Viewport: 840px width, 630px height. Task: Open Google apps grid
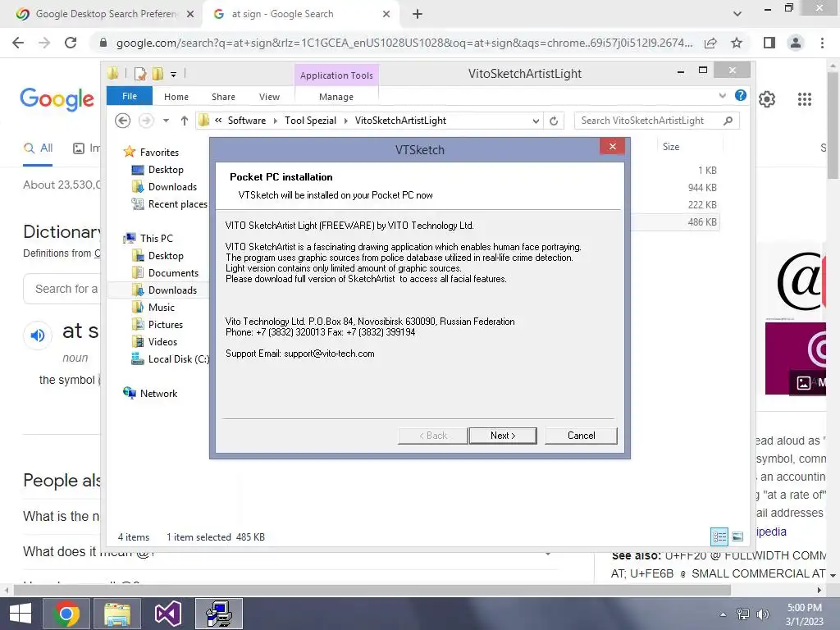tap(805, 99)
